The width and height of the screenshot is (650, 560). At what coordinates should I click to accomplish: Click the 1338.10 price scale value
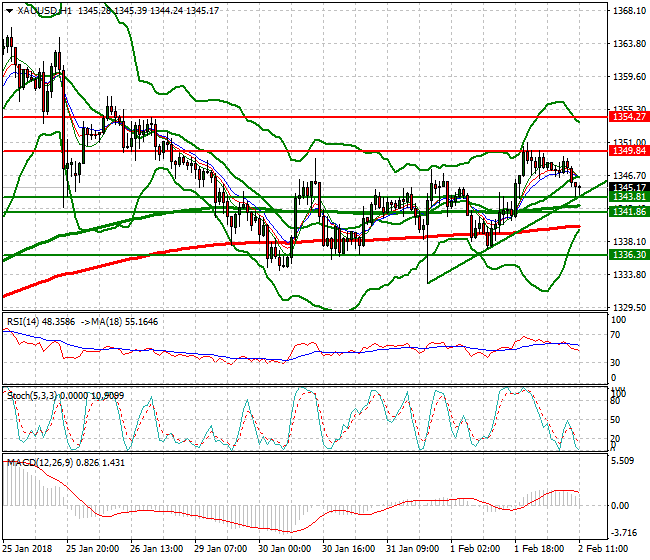[629, 241]
